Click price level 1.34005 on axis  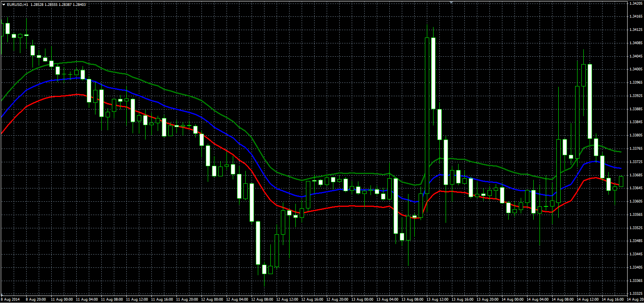pyautogui.click(x=636, y=69)
